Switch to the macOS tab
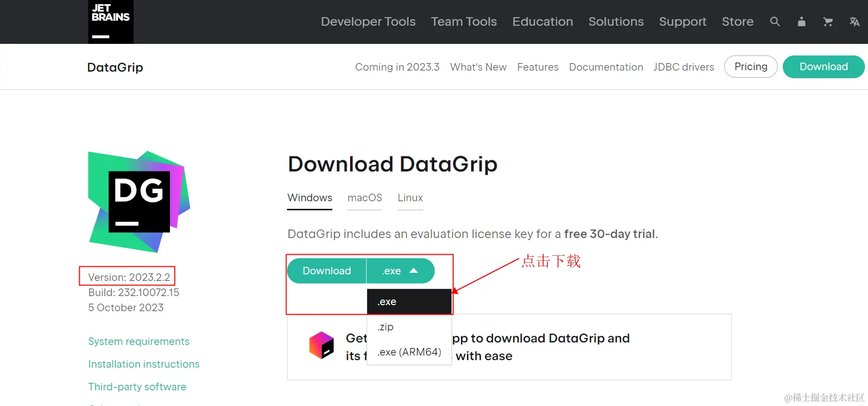The height and width of the screenshot is (406, 868). pyautogui.click(x=365, y=198)
